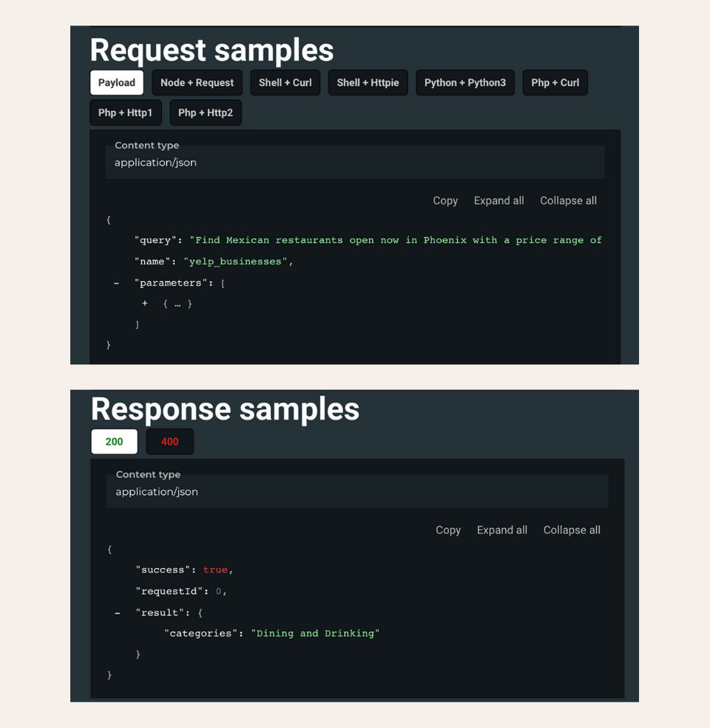
Task: Expand all in request samples
Action: coord(498,200)
